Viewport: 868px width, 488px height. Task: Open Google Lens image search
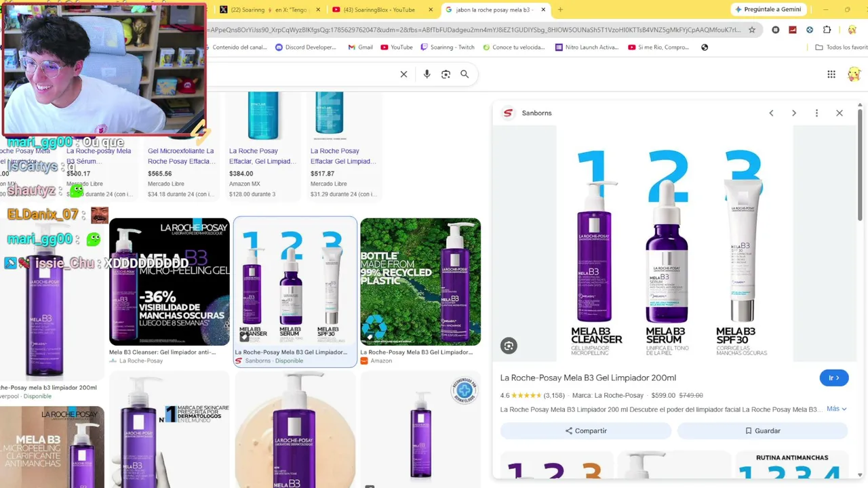[446, 74]
